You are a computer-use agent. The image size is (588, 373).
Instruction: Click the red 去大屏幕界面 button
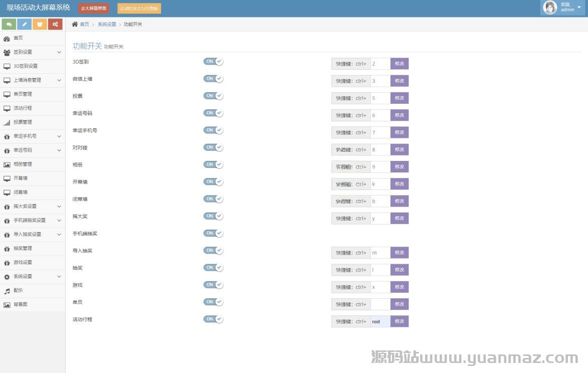tap(94, 9)
